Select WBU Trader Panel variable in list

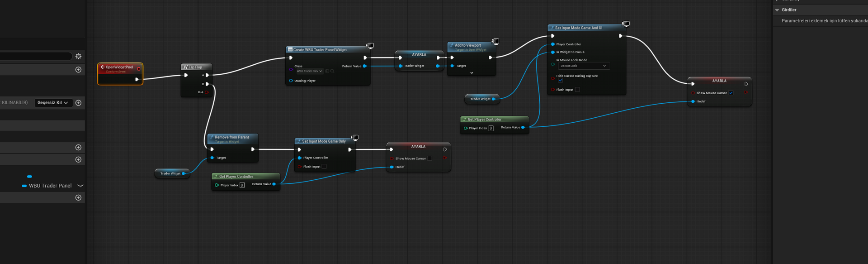click(x=50, y=186)
